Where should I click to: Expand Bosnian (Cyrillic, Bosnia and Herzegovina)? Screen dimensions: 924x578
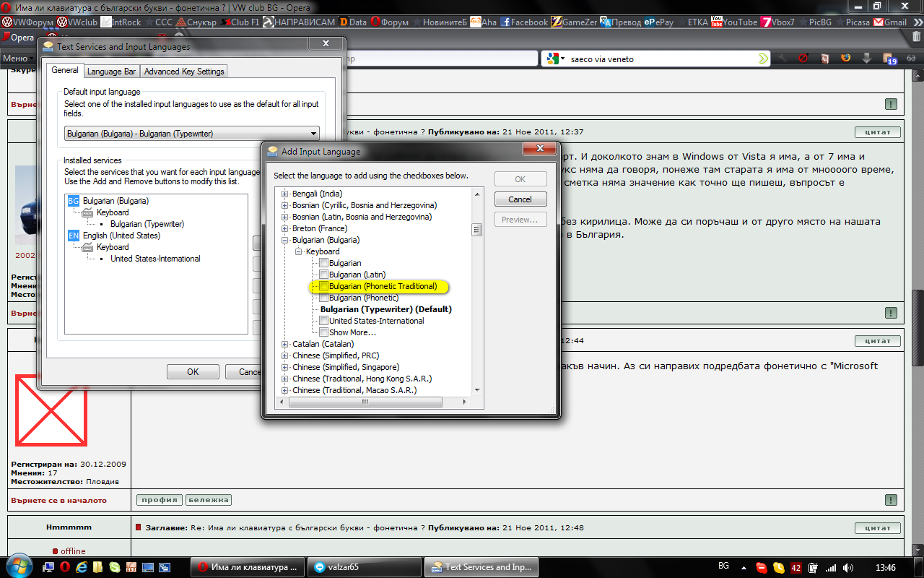pyautogui.click(x=285, y=205)
